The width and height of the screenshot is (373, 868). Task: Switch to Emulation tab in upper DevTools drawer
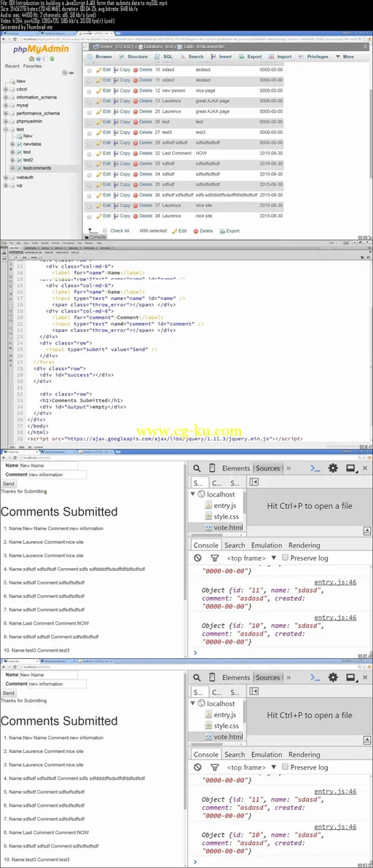[x=267, y=545]
